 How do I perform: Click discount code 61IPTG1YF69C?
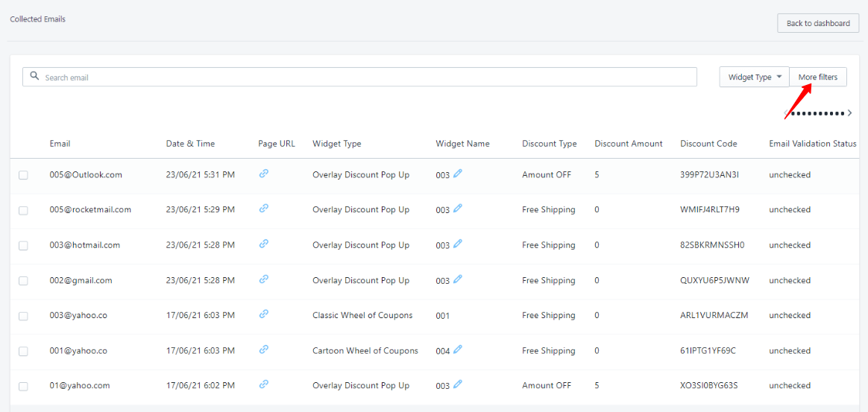708,351
